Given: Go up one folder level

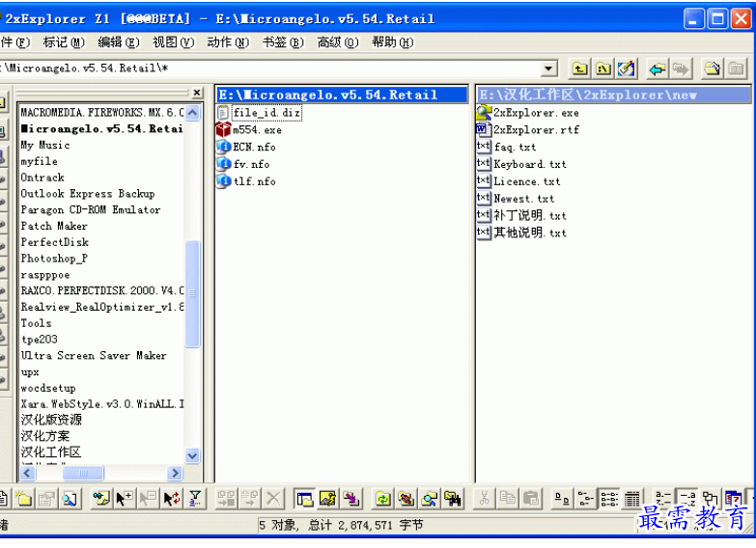Looking at the screenshot, I should point(580,68).
